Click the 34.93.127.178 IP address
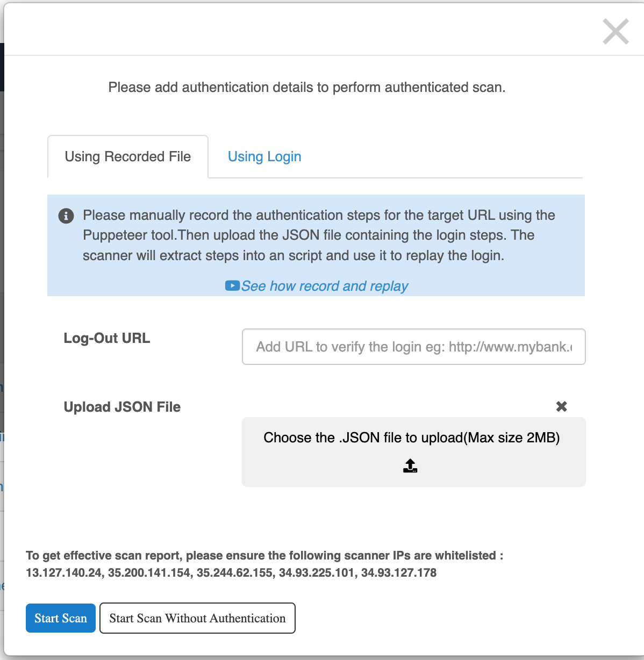Image resolution: width=644 pixels, height=660 pixels. point(399,573)
